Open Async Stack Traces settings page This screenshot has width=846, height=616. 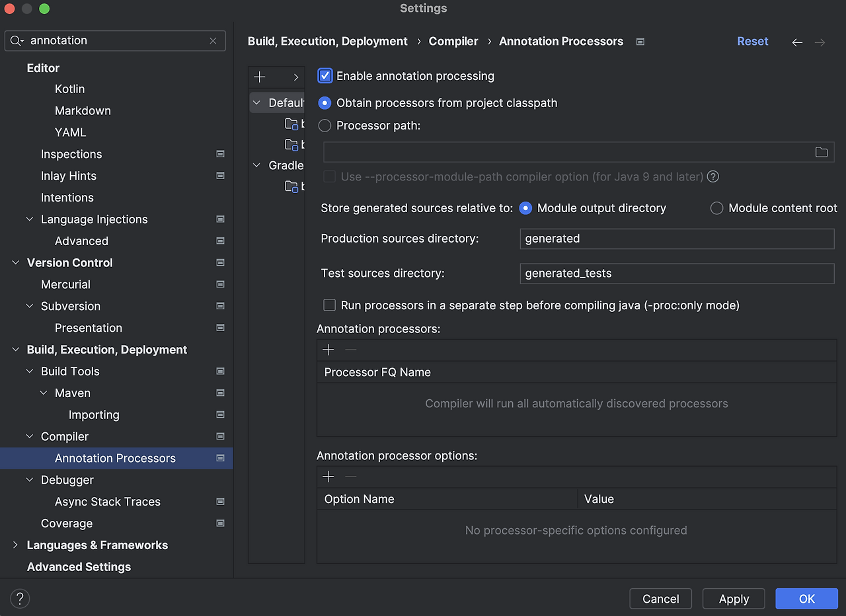point(108,502)
